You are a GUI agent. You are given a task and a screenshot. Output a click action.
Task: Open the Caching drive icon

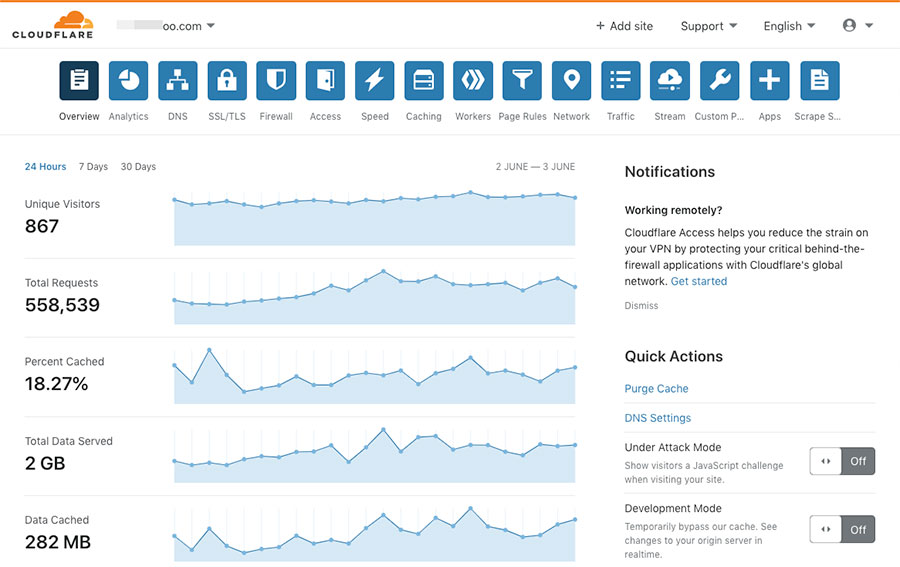tap(424, 80)
